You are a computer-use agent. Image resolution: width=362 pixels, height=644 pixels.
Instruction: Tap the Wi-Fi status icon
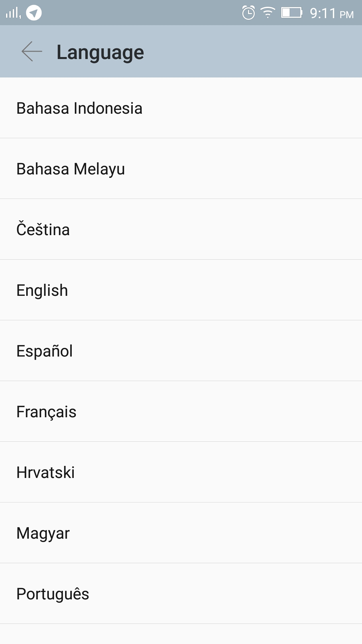click(x=267, y=13)
